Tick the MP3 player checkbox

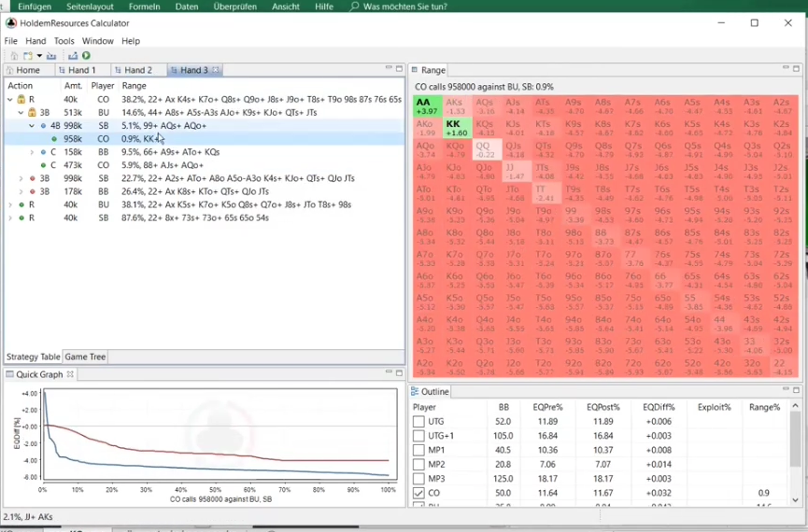coord(418,479)
